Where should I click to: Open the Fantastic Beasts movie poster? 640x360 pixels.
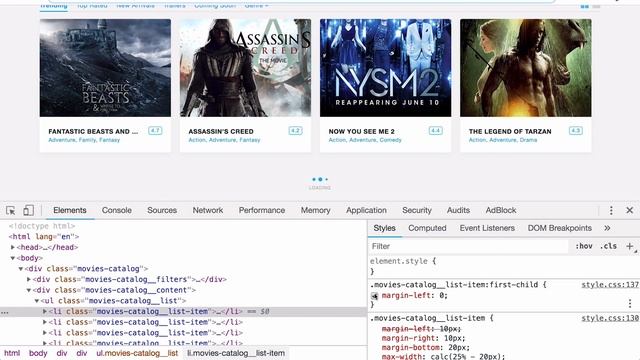pyautogui.click(x=105, y=68)
